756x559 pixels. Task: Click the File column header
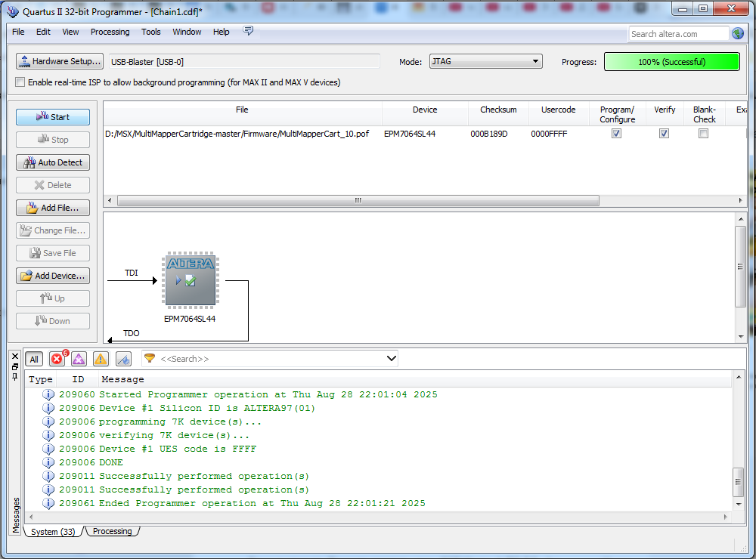click(x=242, y=114)
